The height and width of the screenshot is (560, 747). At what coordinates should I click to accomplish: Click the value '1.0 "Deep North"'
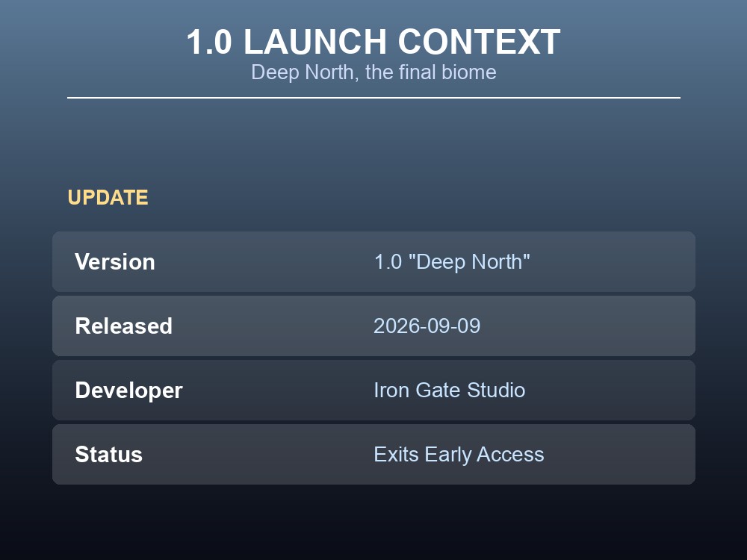coord(452,262)
